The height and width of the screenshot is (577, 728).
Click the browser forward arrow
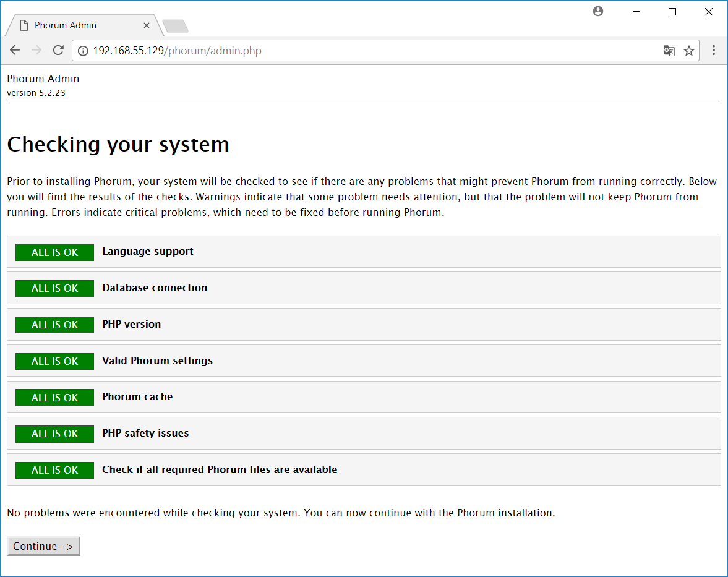pyautogui.click(x=36, y=50)
